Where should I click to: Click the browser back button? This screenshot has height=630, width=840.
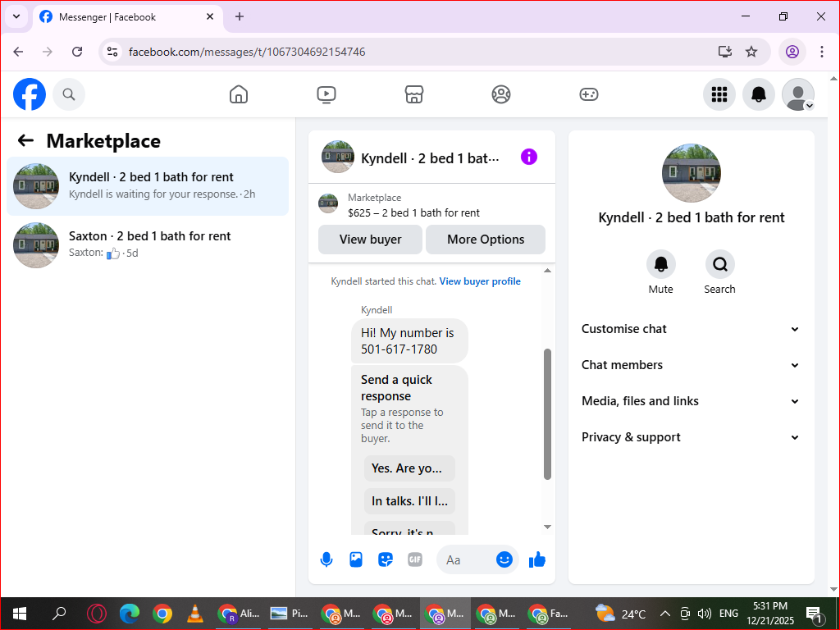tap(18, 52)
